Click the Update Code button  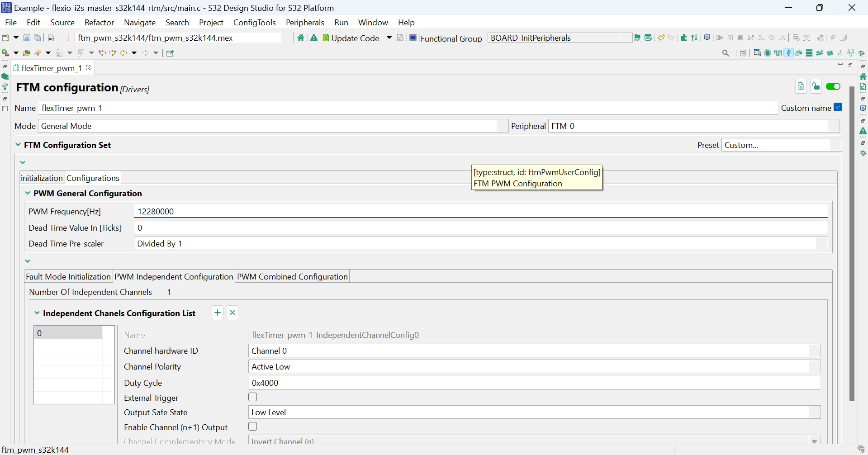coord(351,38)
